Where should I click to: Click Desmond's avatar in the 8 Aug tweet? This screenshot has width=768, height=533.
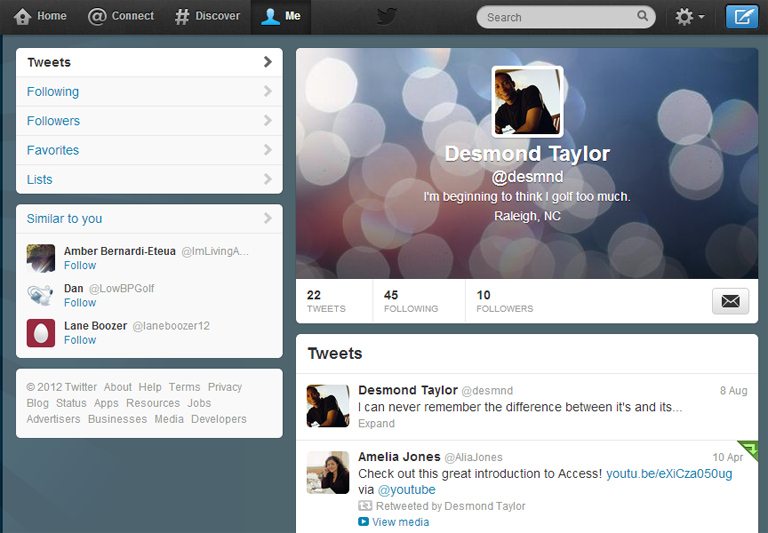click(x=328, y=406)
